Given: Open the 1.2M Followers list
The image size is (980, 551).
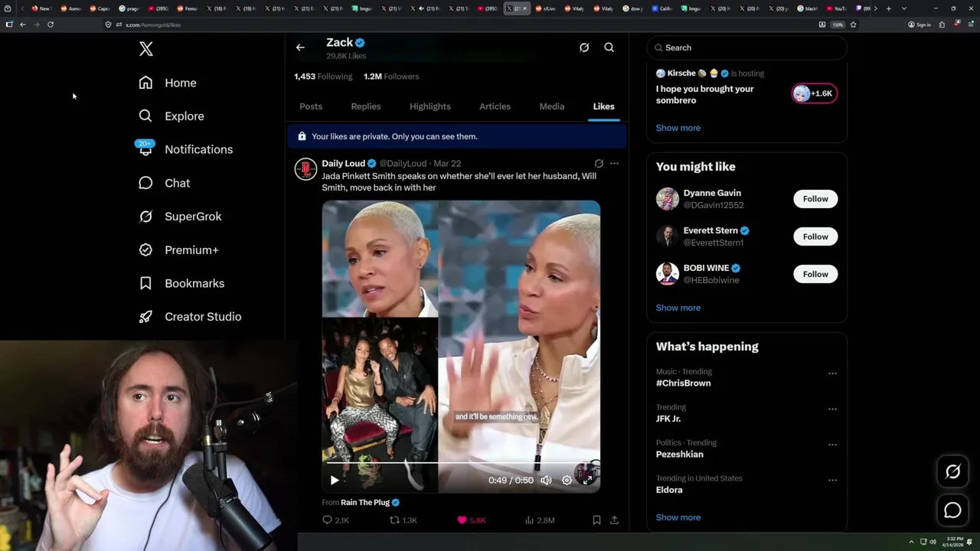Looking at the screenshot, I should point(391,77).
